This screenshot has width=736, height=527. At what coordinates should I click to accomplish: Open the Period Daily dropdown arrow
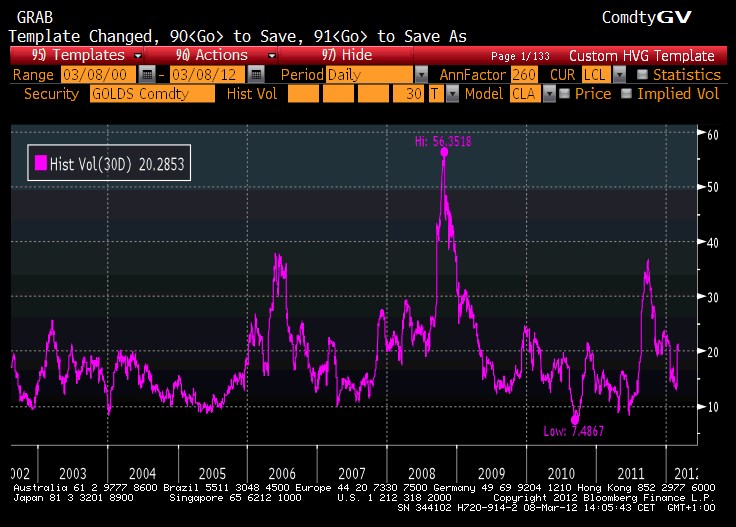(x=422, y=75)
